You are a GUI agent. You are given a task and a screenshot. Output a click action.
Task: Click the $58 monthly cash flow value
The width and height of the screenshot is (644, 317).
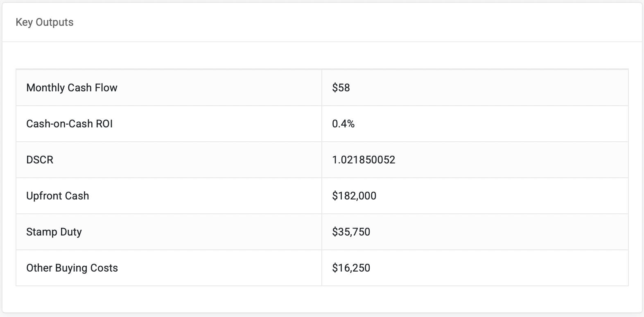(341, 88)
